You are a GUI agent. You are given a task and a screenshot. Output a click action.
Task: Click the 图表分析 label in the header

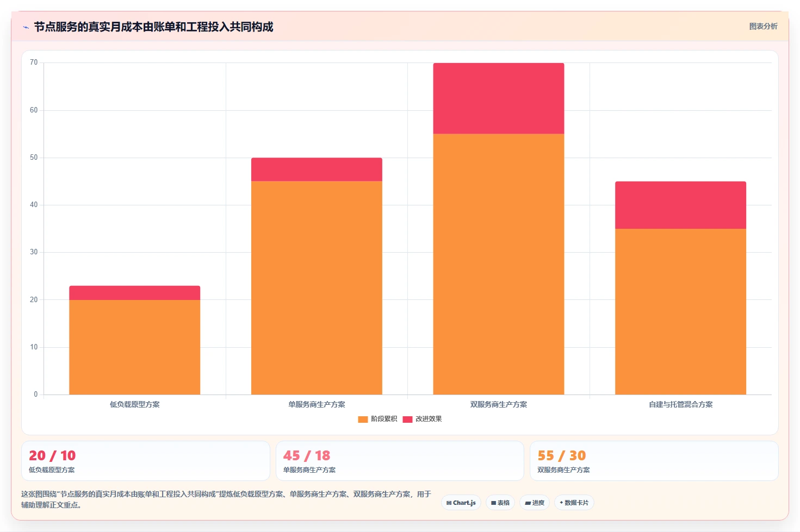coord(763,26)
